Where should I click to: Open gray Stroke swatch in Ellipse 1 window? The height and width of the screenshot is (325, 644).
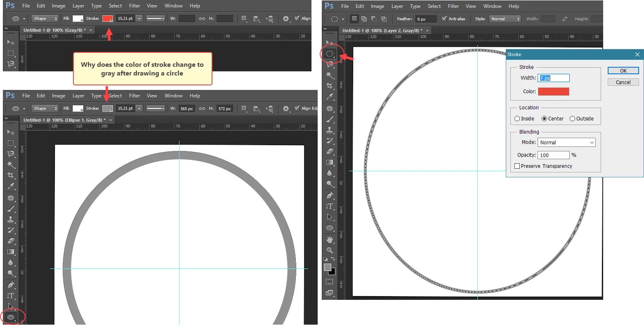click(x=108, y=108)
